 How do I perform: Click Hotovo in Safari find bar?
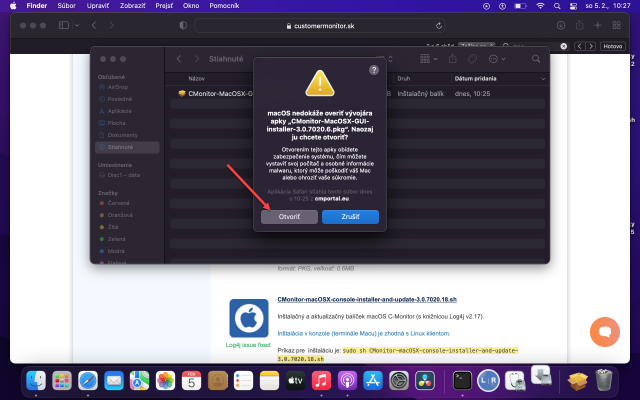click(x=613, y=46)
